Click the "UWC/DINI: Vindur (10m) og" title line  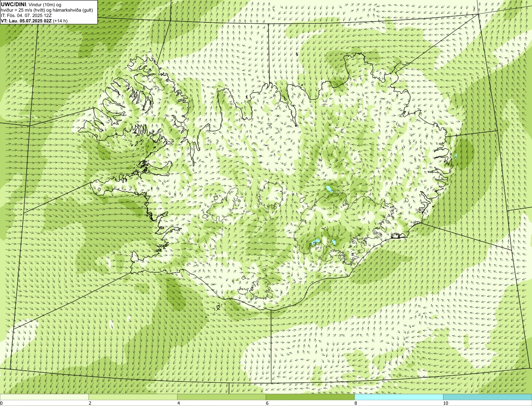click(31, 4)
